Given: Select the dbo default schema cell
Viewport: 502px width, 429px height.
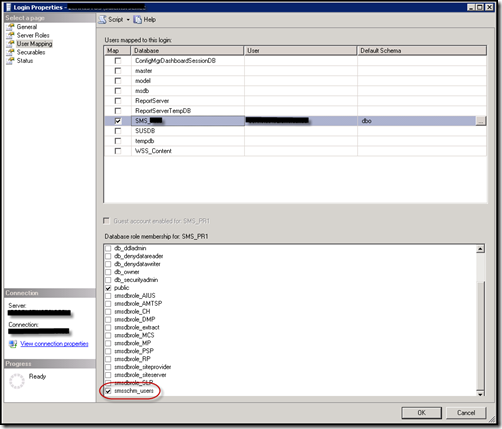Looking at the screenshot, I should pyautogui.click(x=417, y=121).
